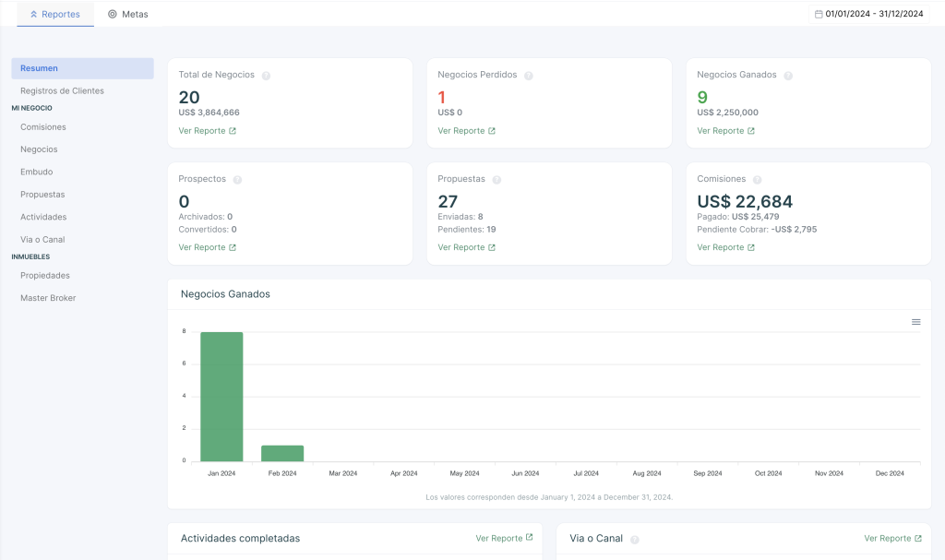Click help icon beside Negocios Ganados card title
The image size is (945, 560).
coord(788,76)
